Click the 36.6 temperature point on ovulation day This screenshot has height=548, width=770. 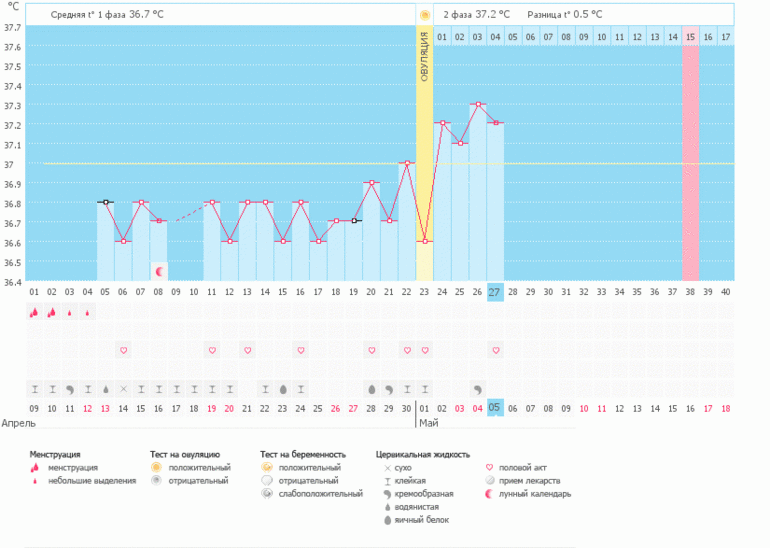pos(424,241)
